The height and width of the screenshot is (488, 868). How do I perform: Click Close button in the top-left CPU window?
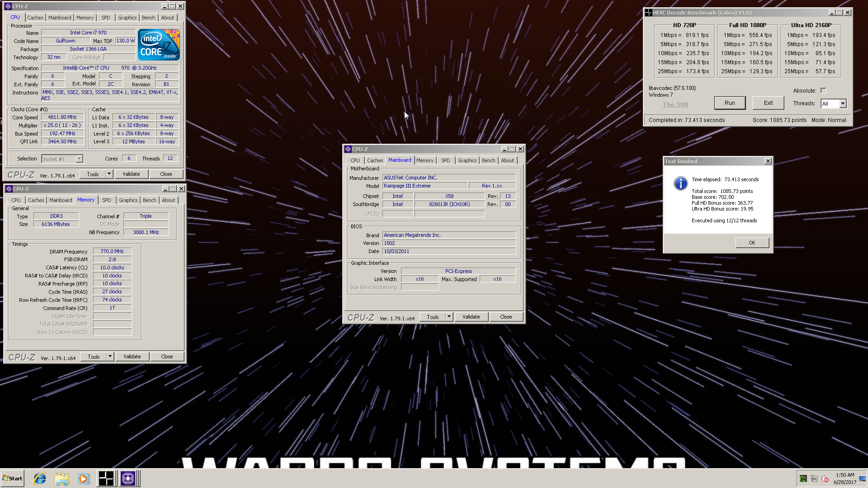point(166,174)
